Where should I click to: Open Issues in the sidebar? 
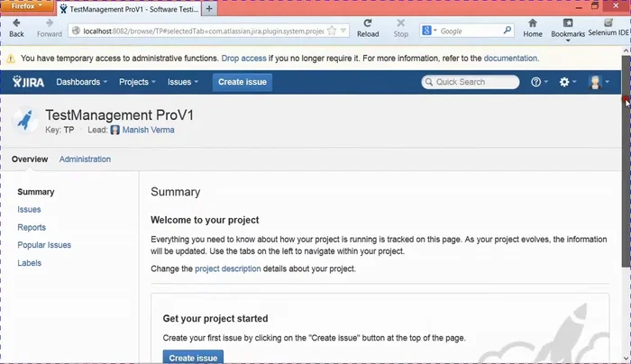[x=29, y=210]
